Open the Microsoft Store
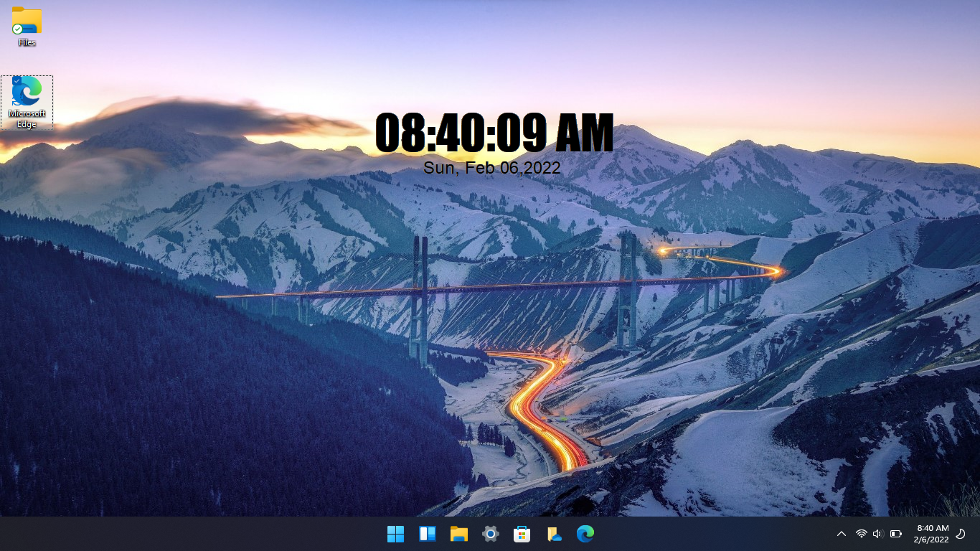This screenshot has width=980, height=551. coord(522,534)
